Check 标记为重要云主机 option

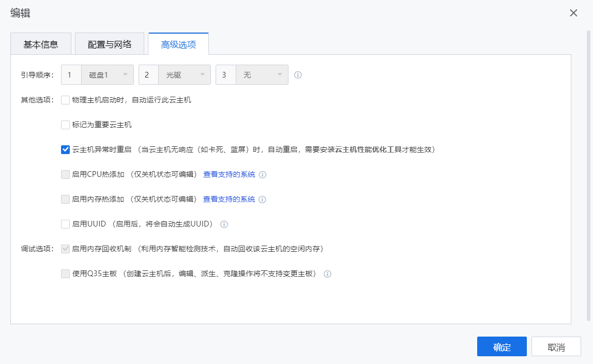click(65, 125)
